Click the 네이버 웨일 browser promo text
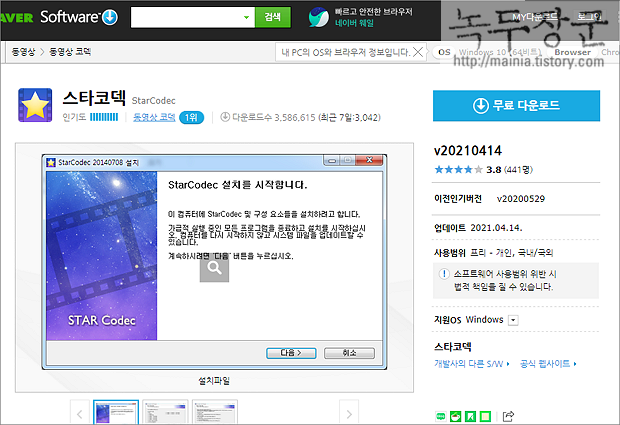This screenshot has width=620, height=425. point(355,23)
